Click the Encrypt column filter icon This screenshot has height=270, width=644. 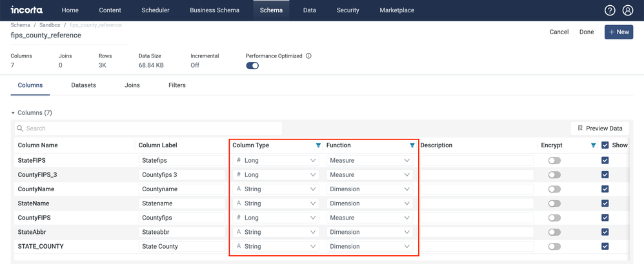[593, 145]
